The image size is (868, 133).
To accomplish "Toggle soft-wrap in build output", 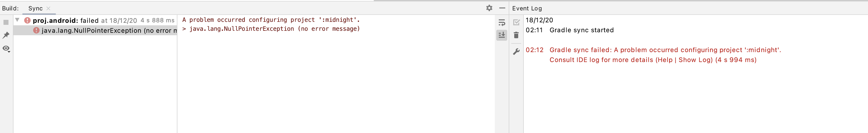I will tap(501, 23).
